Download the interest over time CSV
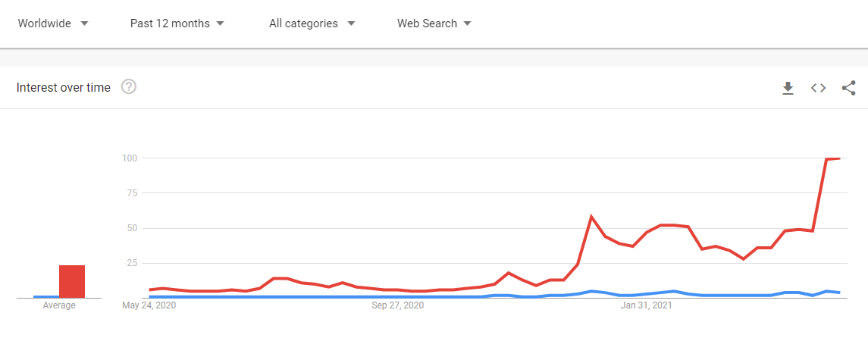868x363 pixels. 788,88
